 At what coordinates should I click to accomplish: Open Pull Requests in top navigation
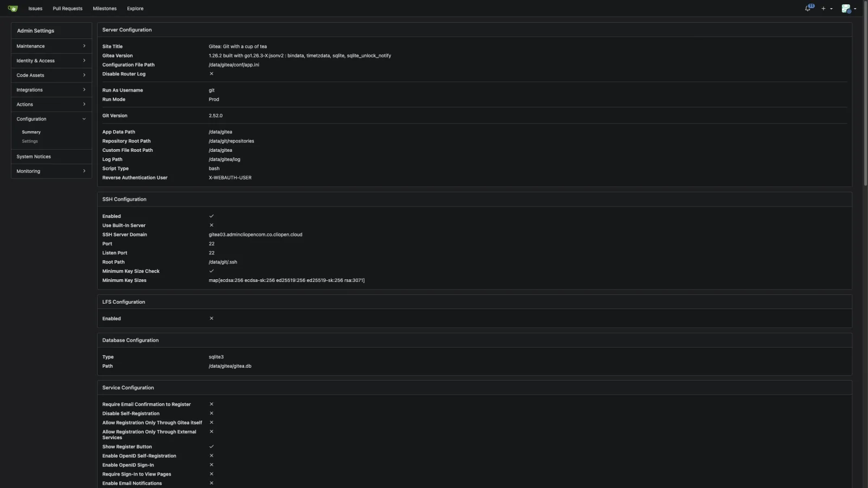(68, 9)
